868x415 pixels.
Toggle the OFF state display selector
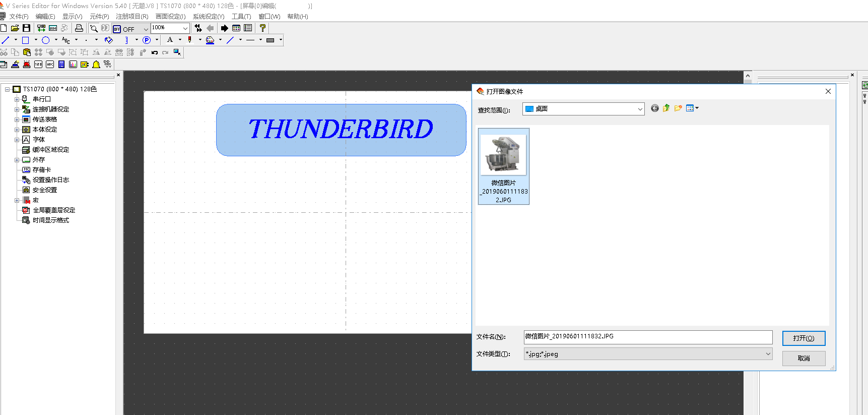(131, 29)
